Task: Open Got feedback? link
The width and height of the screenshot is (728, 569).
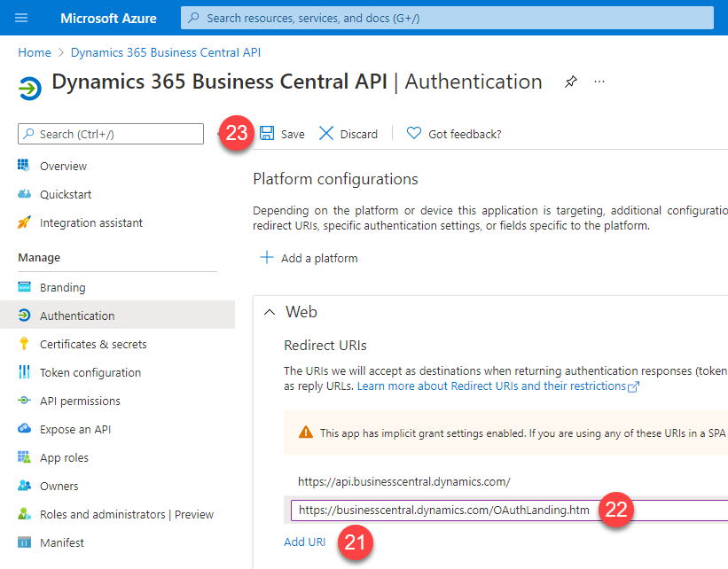Action: tap(465, 134)
